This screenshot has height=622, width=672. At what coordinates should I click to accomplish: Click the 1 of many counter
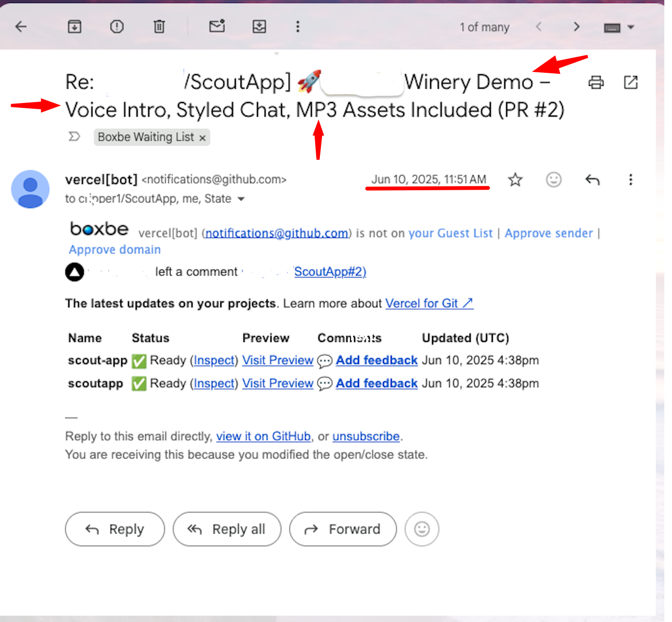point(484,27)
